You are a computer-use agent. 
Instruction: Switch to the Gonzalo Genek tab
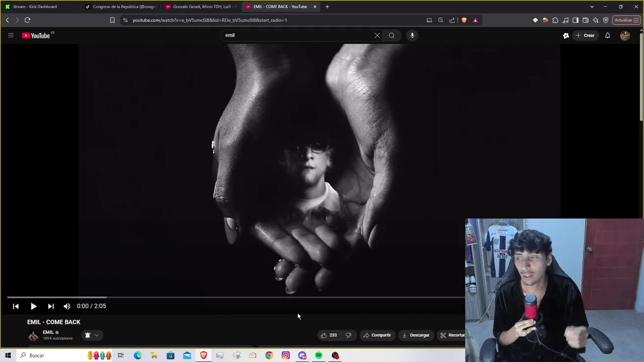pyautogui.click(x=201, y=7)
